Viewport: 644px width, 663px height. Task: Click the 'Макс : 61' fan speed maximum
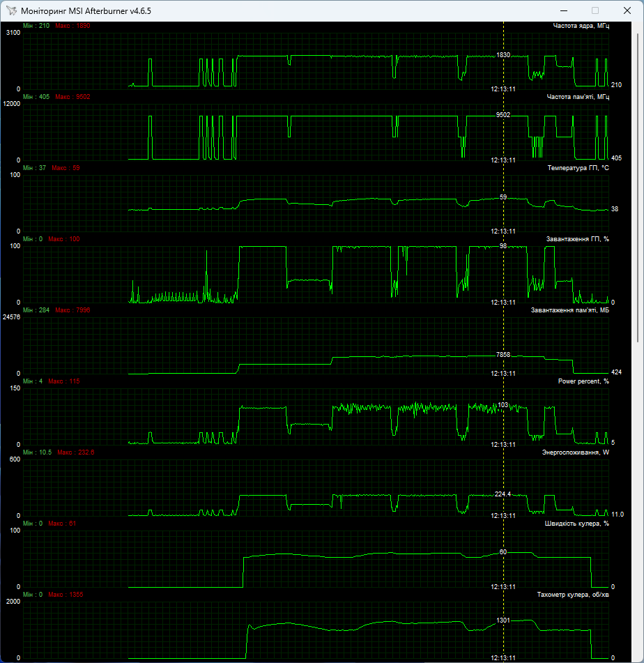[62, 523]
